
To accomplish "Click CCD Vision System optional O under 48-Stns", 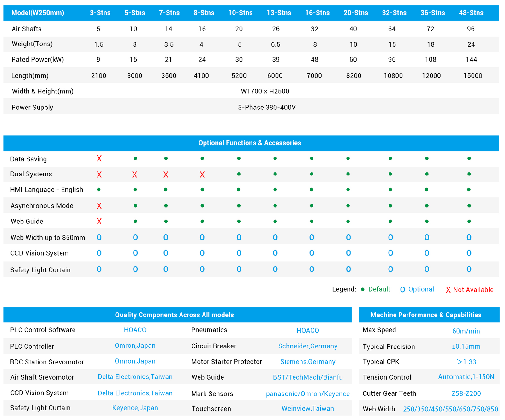I will [x=469, y=253].
